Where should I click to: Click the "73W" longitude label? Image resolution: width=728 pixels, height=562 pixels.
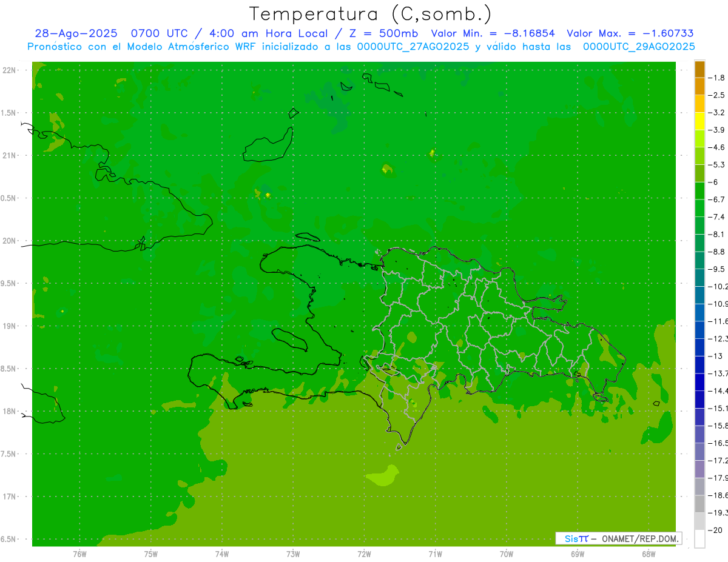[x=293, y=554]
